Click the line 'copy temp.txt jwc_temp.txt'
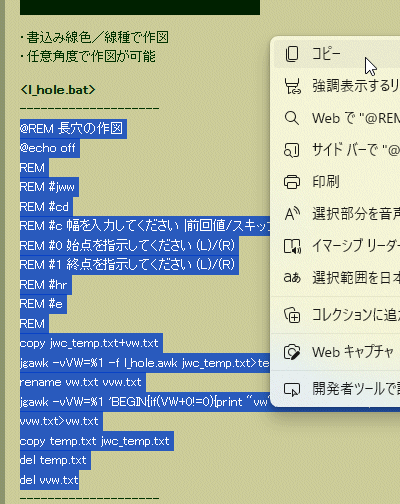The width and height of the screenshot is (400, 504). tap(95, 441)
